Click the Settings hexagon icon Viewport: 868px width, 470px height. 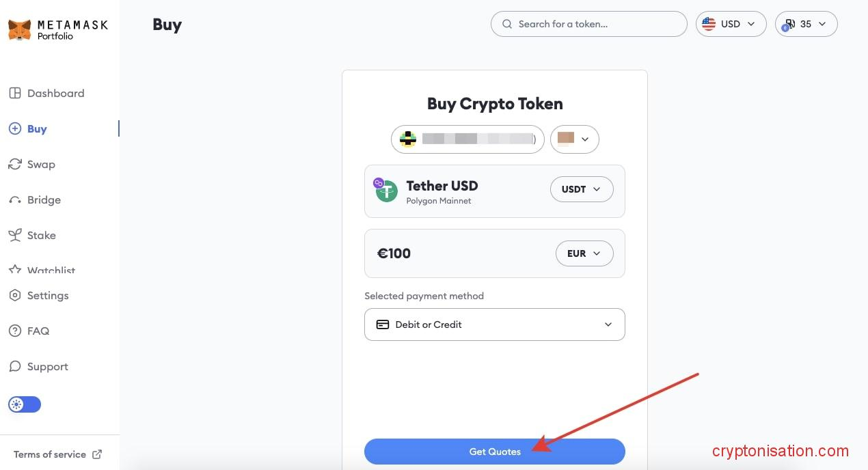click(x=14, y=296)
